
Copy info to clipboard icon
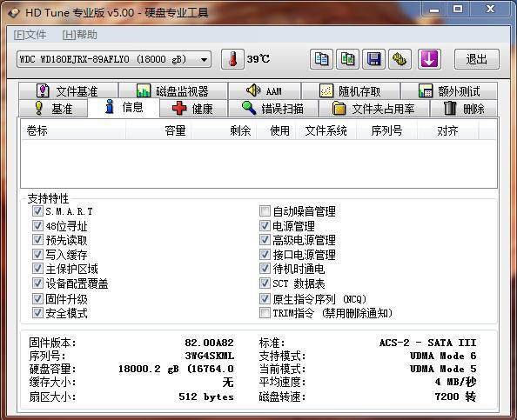coord(321,59)
